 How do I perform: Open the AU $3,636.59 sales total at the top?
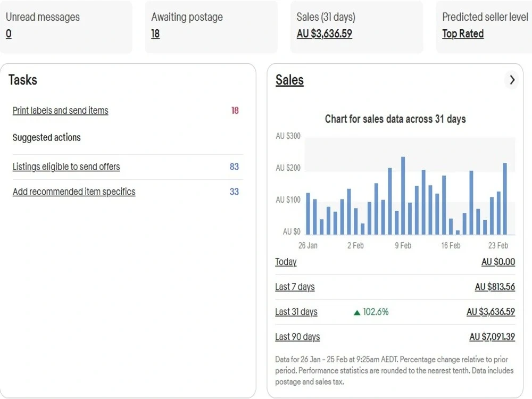coord(324,34)
